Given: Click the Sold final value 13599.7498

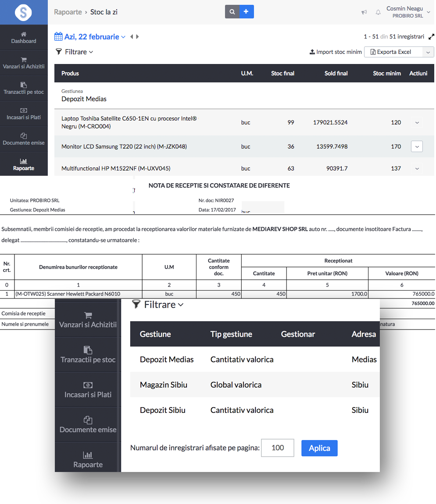Looking at the screenshot, I should (332, 146).
